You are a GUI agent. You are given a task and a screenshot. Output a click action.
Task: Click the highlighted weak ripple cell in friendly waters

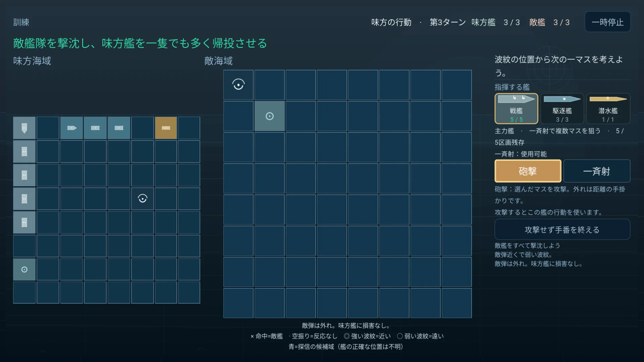[x=24, y=269]
